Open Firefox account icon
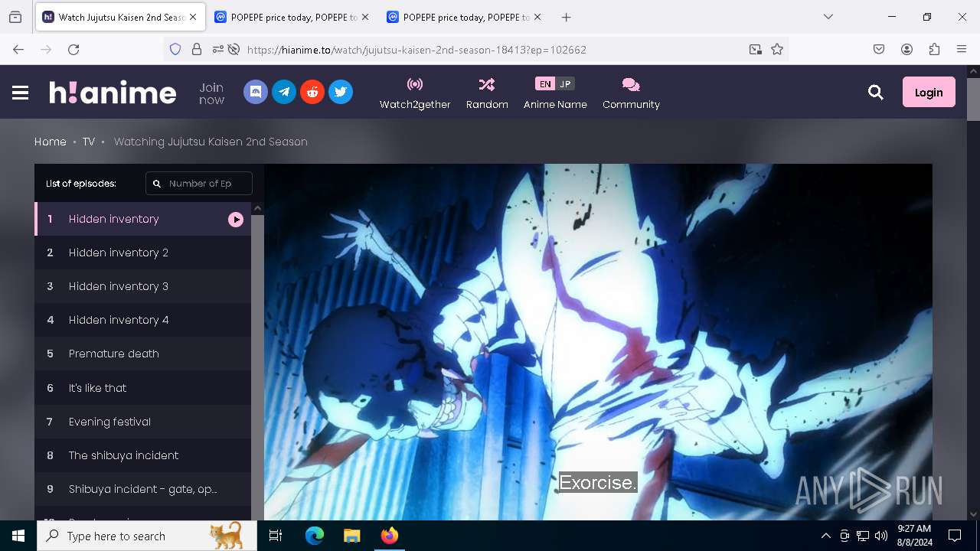This screenshot has width=980, height=551. [x=906, y=49]
